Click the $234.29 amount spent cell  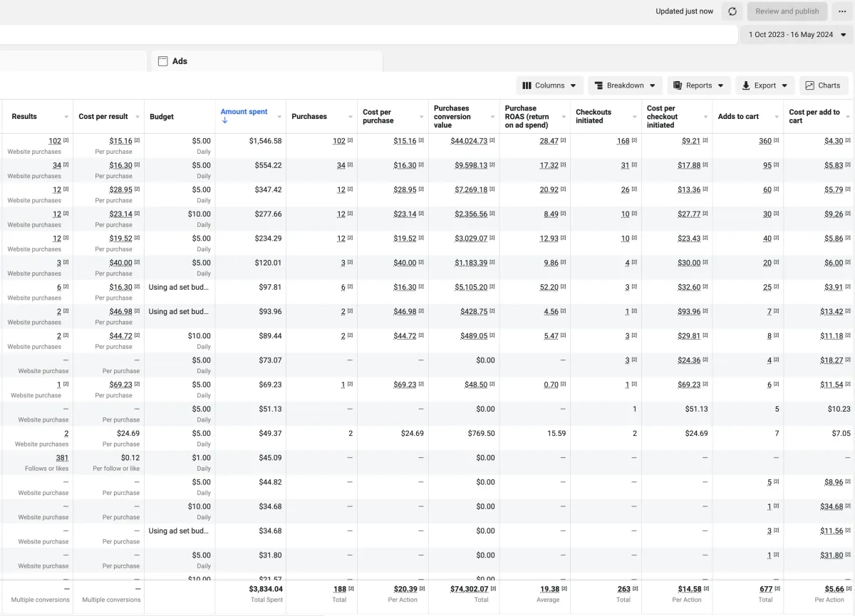click(x=268, y=239)
